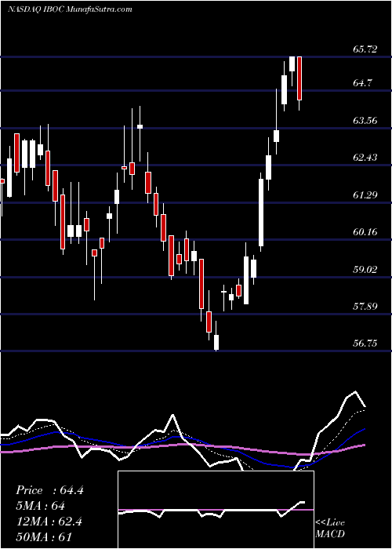Screen dimensions: 392x549
Task: Click the 64.7 price axis label
Action: (362, 83)
